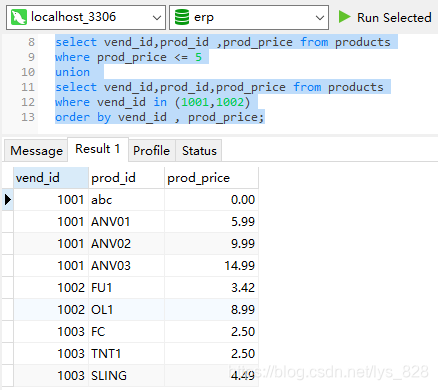Click the price cell 5.99

tap(211, 222)
